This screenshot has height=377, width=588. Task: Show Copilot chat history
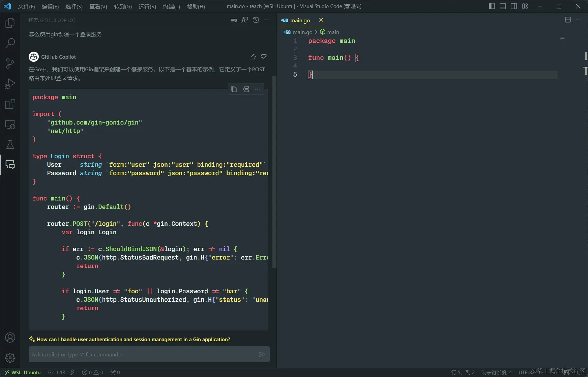(x=256, y=20)
